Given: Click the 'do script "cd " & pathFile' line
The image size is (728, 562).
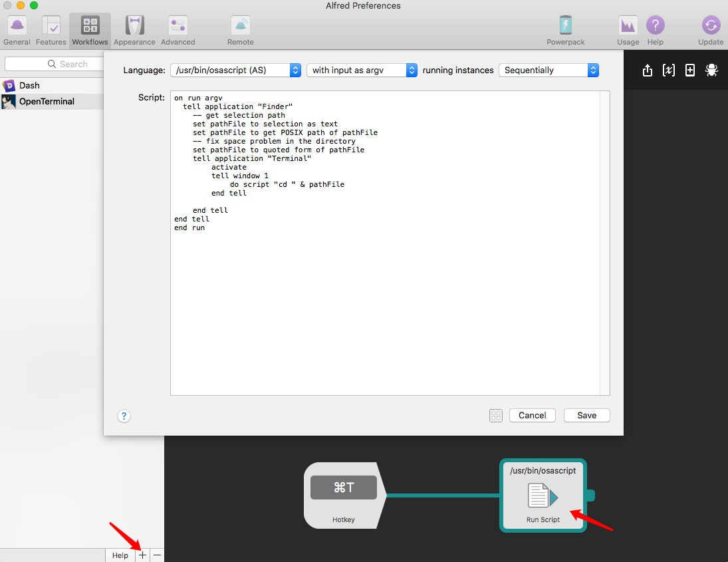Looking at the screenshot, I should coord(287,184).
